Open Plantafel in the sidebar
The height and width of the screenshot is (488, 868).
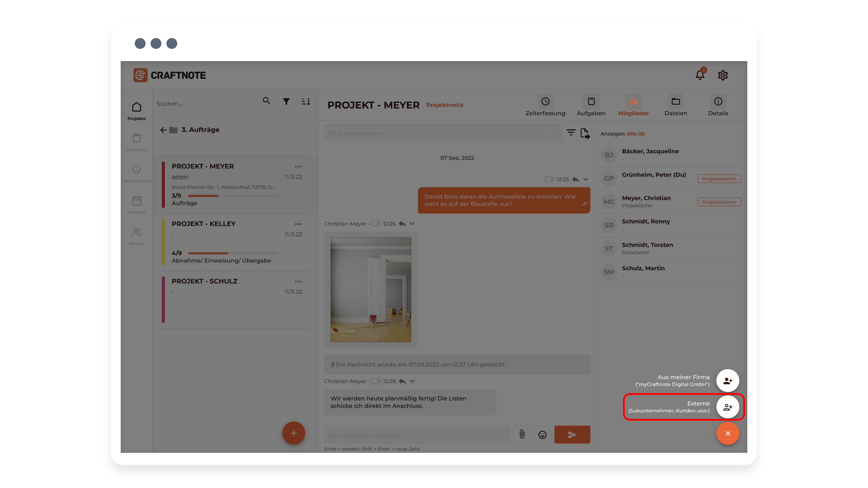click(x=137, y=205)
